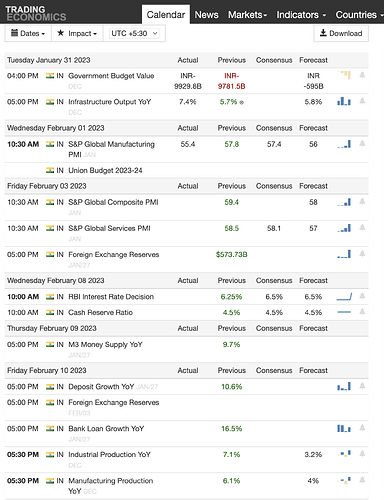384x500 pixels.
Task: Open the Dates dropdown filter
Action: pyautogui.click(x=28, y=33)
